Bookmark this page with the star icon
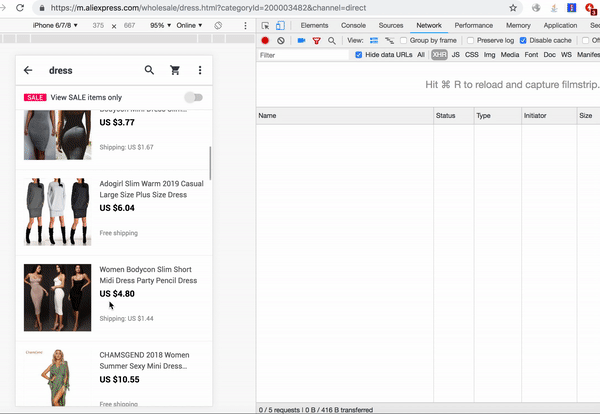Image resolution: width=600 pixels, height=414 pixels. tap(513, 8)
